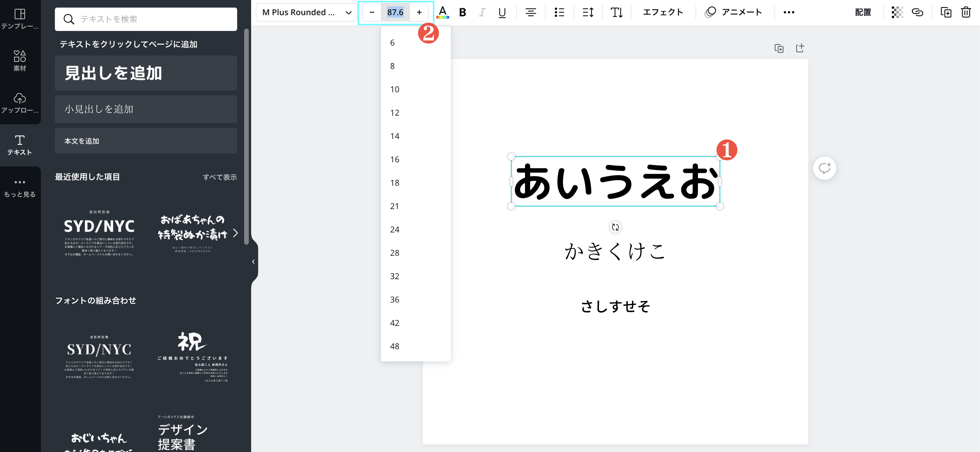Open the three-dots more options menu
The image size is (980, 452).
click(x=789, y=12)
